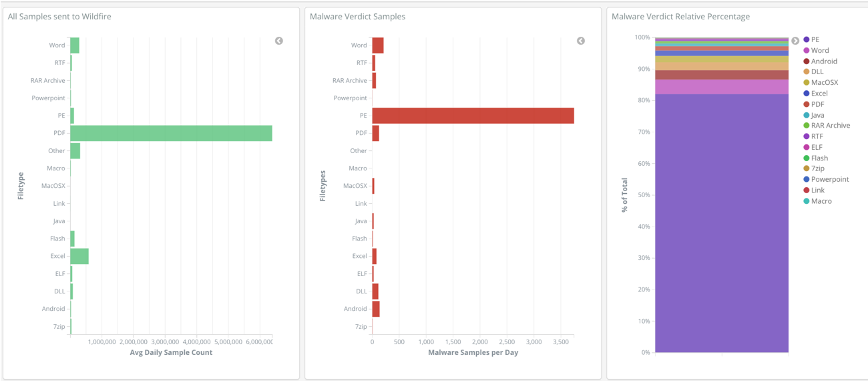Image resolution: width=868 pixels, height=381 pixels.
Task: Toggle legend arrow in Relative Percentage panel
Action: (795, 41)
